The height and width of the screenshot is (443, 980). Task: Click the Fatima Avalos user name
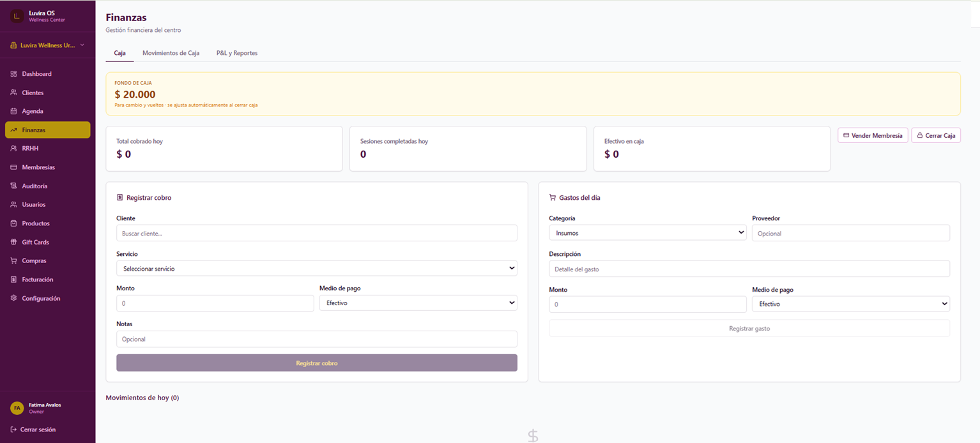45,405
